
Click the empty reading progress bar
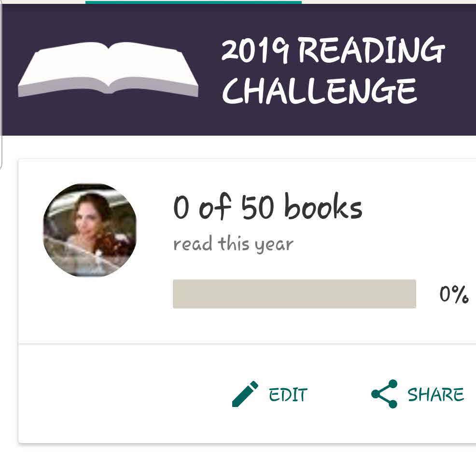coord(294,294)
